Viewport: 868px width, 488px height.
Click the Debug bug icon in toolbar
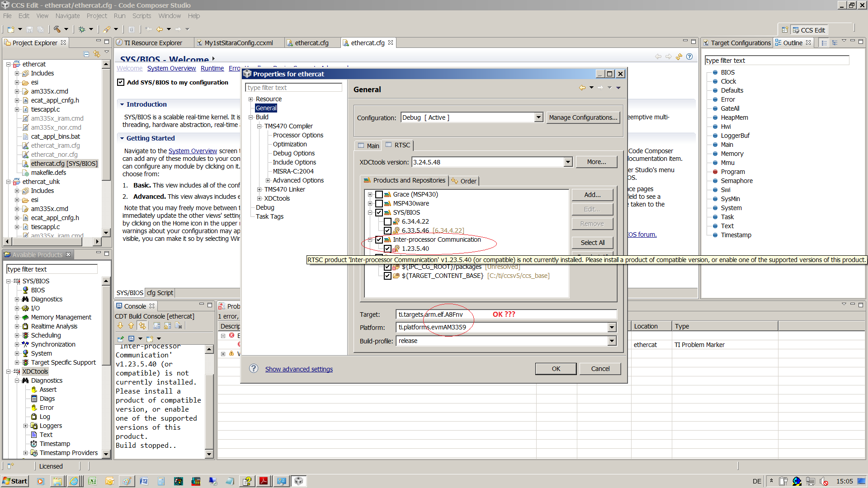(x=82, y=29)
